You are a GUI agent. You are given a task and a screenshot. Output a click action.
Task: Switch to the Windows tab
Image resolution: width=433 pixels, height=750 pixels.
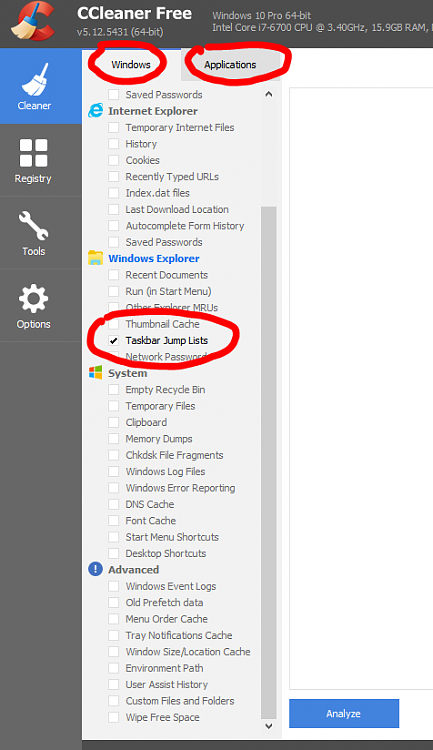pos(131,65)
